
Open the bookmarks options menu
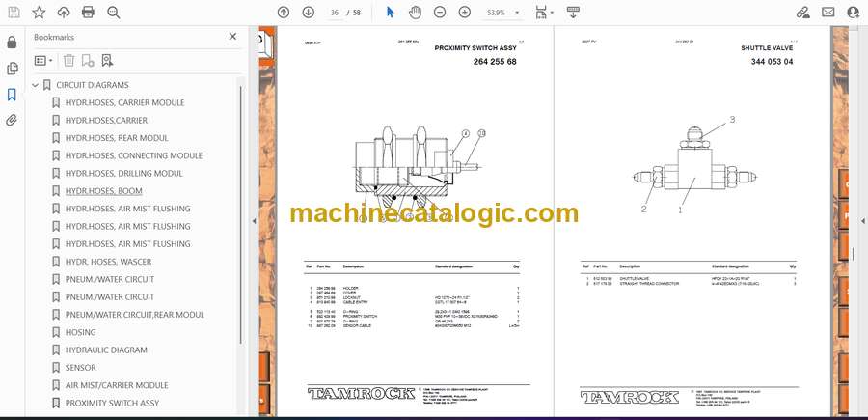43,61
